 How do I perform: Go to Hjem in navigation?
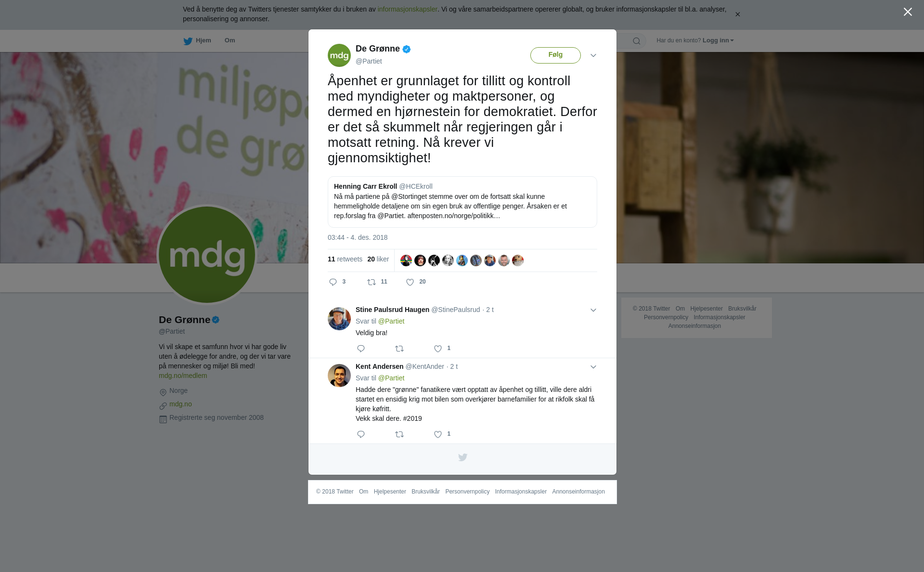197,41
